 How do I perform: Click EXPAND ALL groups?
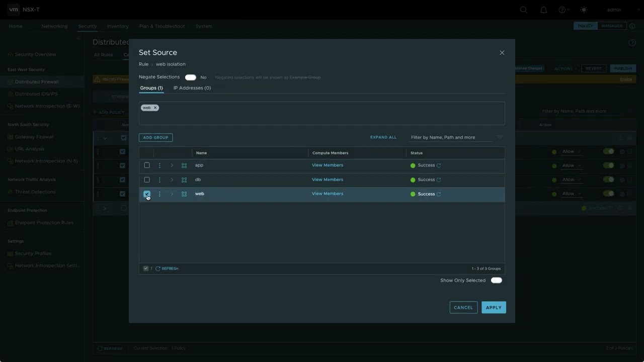(383, 137)
